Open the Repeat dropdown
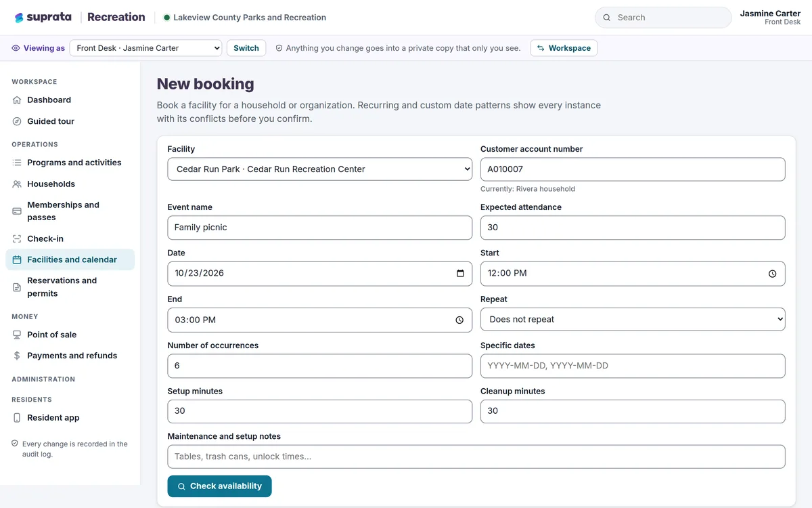This screenshot has height=508, width=812. (x=633, y=319)
